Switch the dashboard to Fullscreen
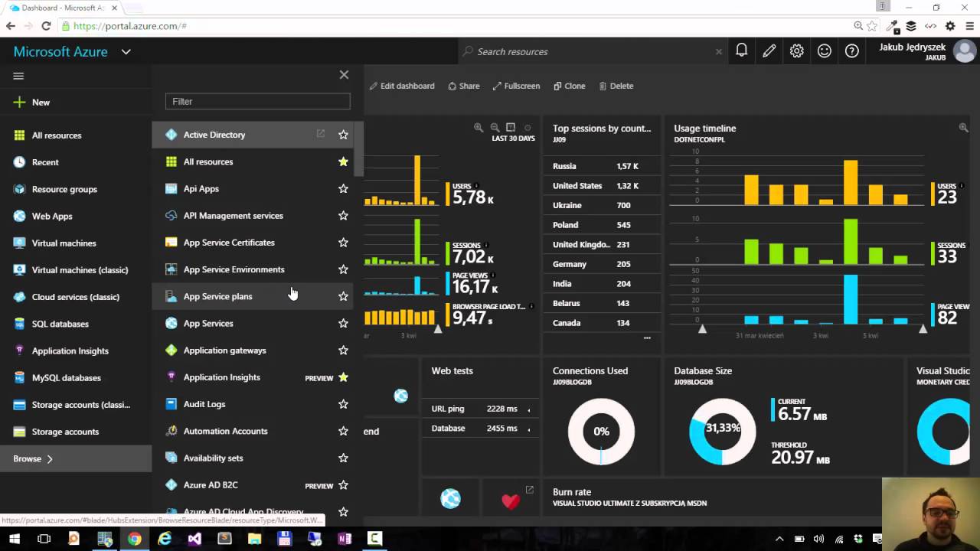Screen dimensions: 980x551 tap(516, 86)
